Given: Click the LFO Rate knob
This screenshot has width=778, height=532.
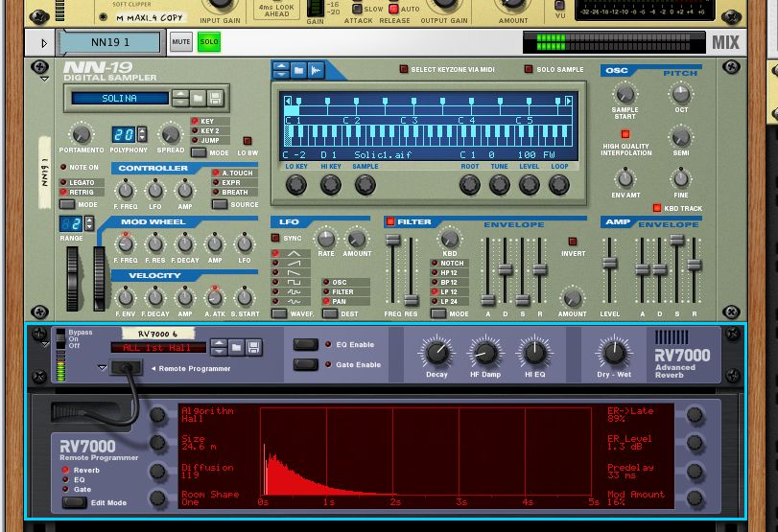Looking at the screenshot, I should (x=326, y=239).
